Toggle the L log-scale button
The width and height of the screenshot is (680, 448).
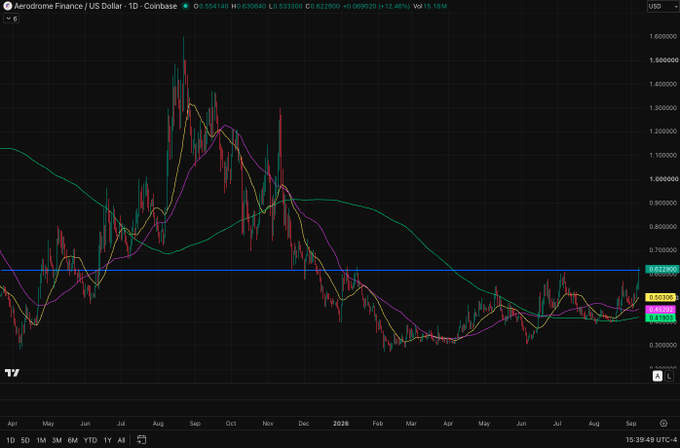click(669, 376)
